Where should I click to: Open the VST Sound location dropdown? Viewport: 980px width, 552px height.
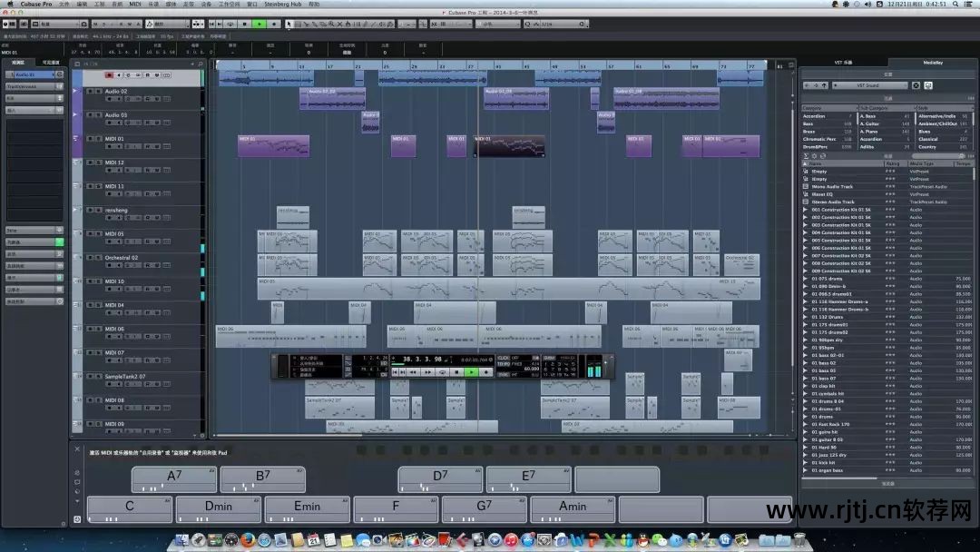point(868,85)
